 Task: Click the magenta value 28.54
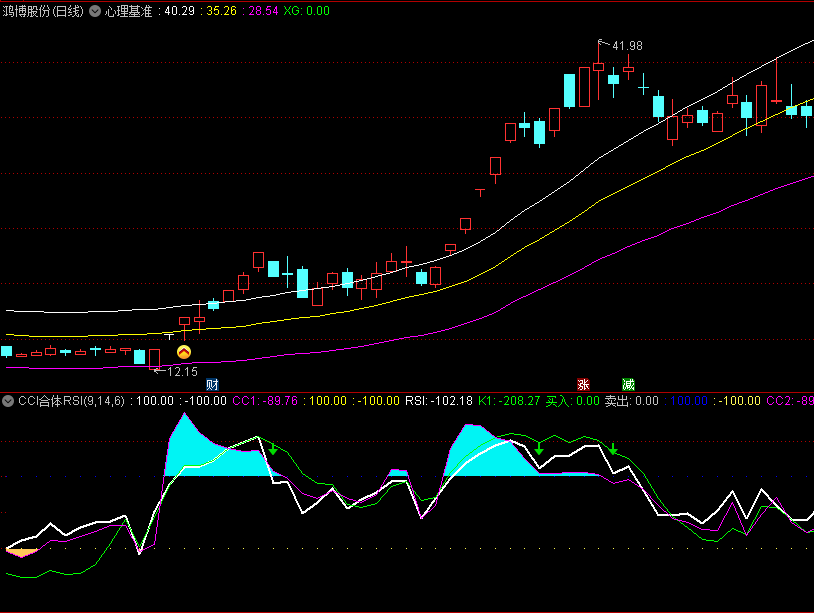coord(264,11)
